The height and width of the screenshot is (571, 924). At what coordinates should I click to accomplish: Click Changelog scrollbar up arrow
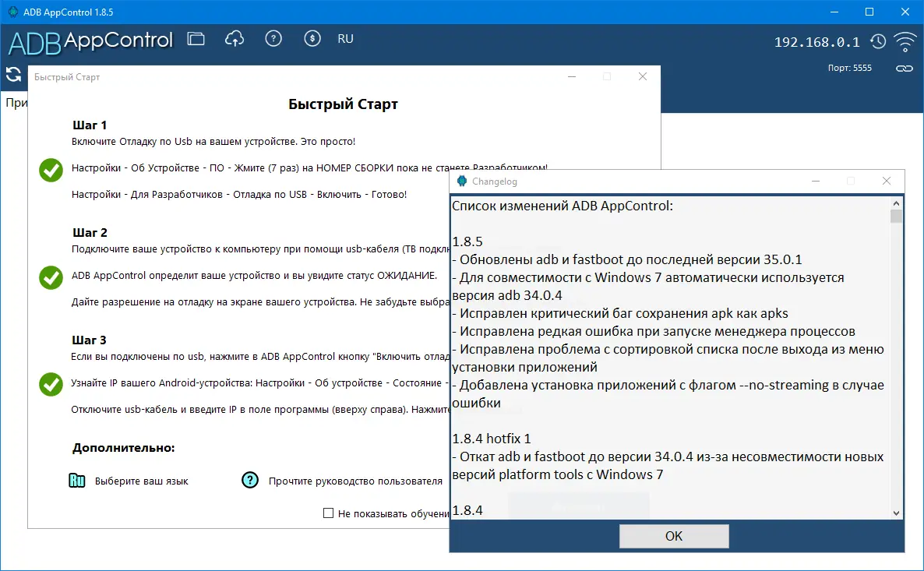tap(896, 203)
